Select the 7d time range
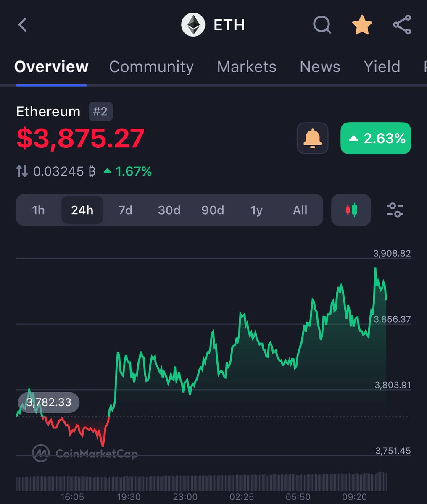The image size is (427, 504). 125,210
